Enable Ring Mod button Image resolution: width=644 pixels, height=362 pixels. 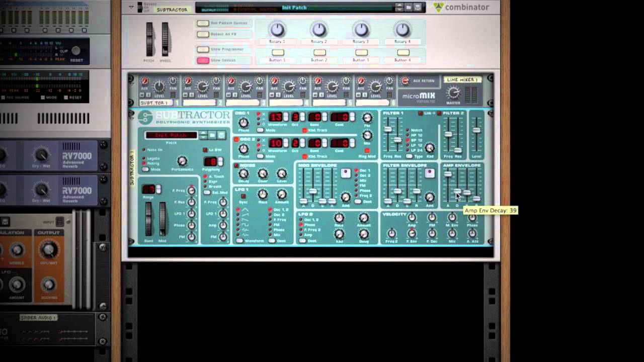[x=367, y=150]
